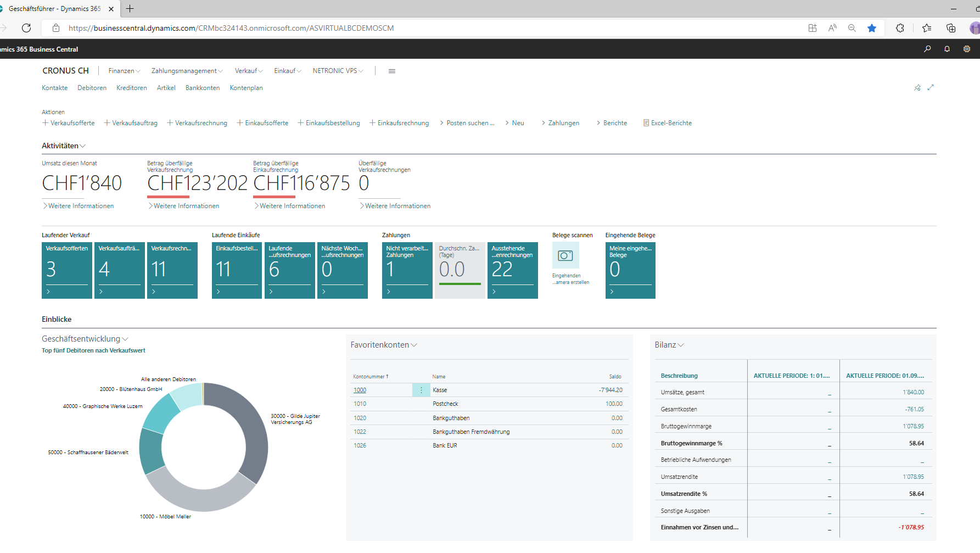Sort by Kontonummer column header

[371, 377]
